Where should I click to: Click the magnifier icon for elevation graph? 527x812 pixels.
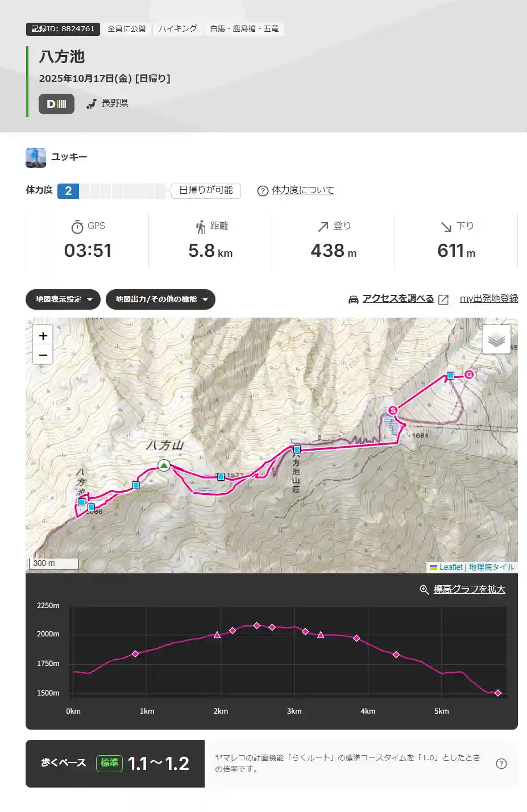[x=424, y=590]
